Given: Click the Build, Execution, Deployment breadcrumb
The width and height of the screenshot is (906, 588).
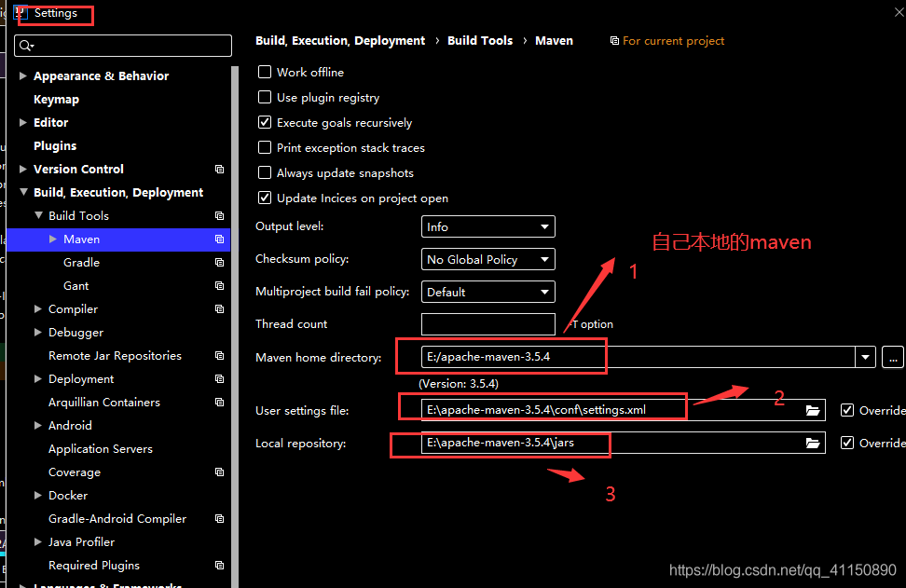Looking at the screenshot, I should click(340, 41).
